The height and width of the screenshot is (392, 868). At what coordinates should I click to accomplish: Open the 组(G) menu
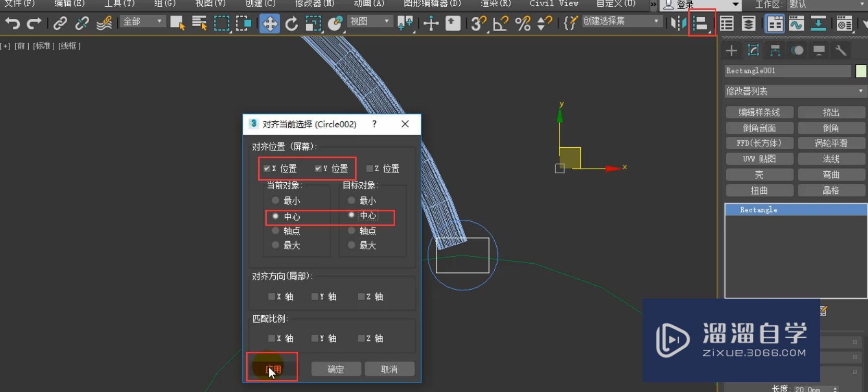pyautogui.click(x=165, y=4)
